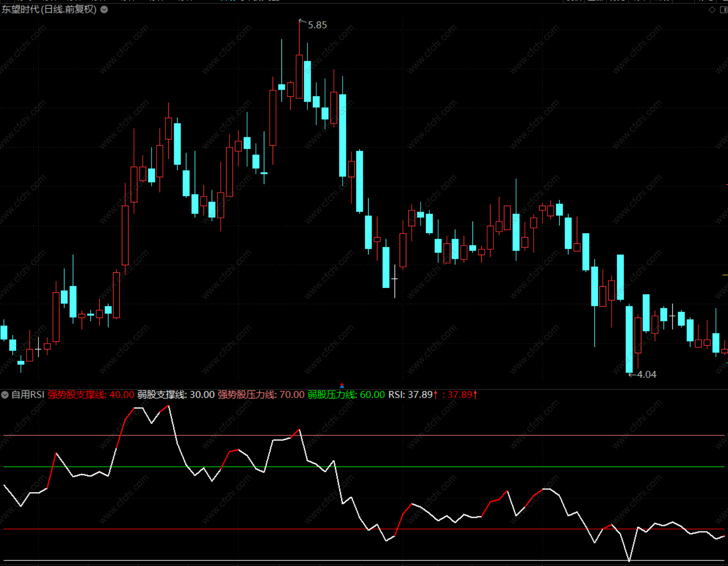Click the diamond marker icon at top right
This screenshot has width=728, height=566.
tap(712, 10)
